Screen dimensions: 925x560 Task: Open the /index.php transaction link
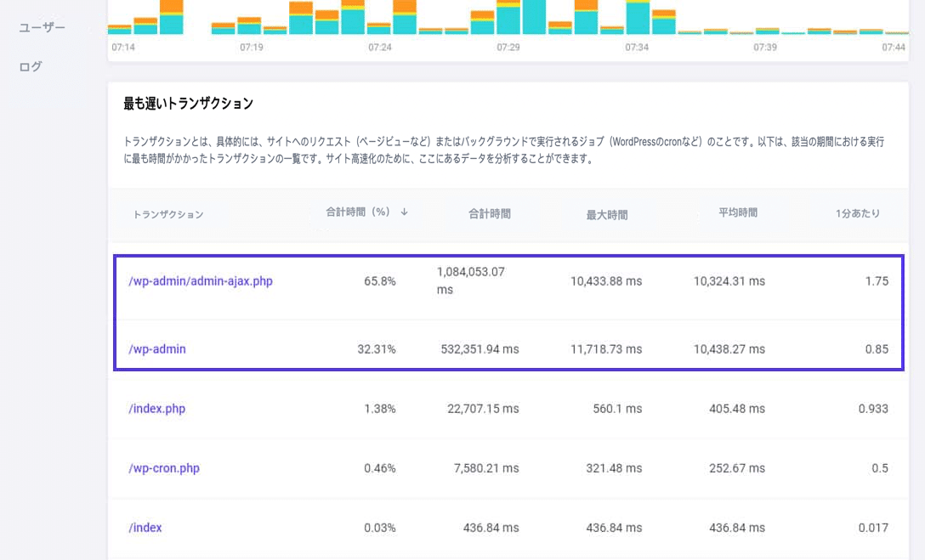tap(156, 408)
